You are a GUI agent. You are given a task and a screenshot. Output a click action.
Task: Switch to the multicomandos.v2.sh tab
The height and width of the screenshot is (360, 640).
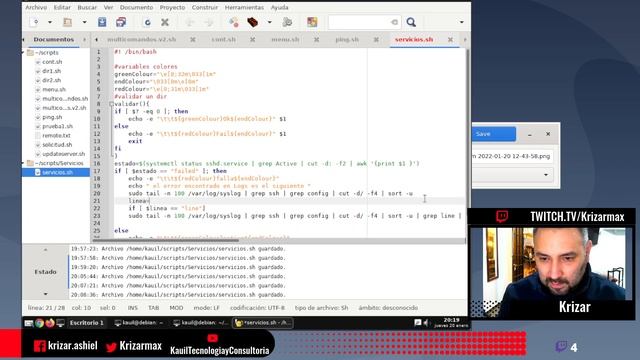coord(142,39)
